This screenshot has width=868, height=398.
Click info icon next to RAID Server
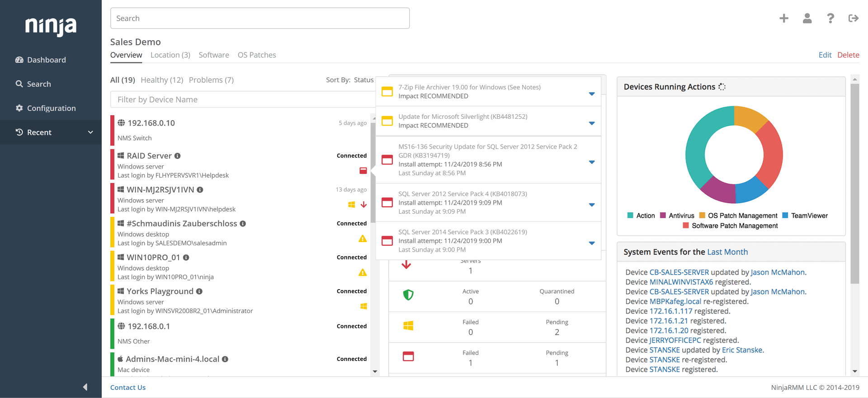point(178,156)
